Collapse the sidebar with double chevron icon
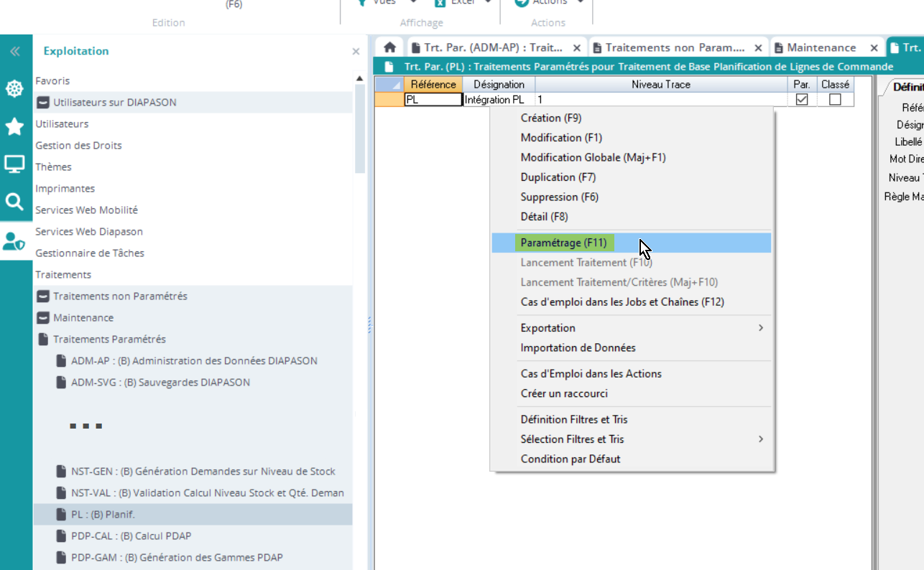 [x=15, y=52]
